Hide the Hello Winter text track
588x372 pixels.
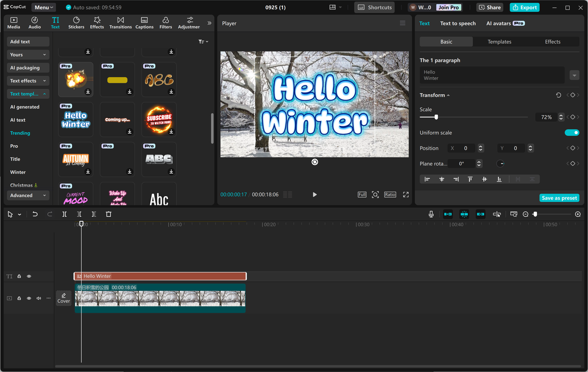28,276
